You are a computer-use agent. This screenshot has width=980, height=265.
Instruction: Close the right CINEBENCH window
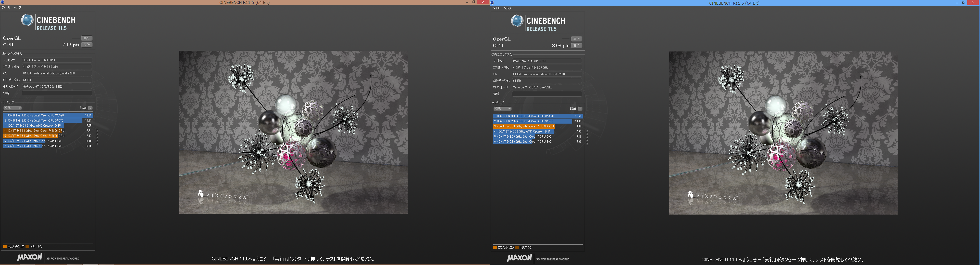click(973, 3)
